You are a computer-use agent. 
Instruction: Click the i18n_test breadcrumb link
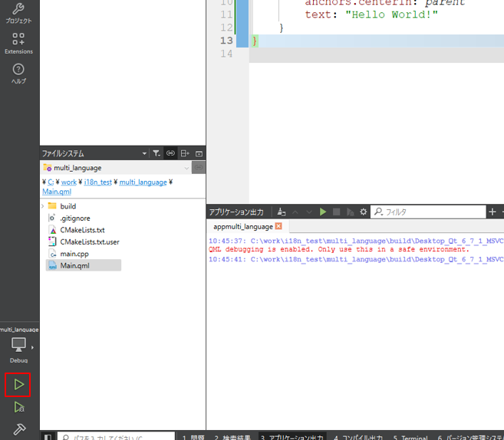point(97,182)
